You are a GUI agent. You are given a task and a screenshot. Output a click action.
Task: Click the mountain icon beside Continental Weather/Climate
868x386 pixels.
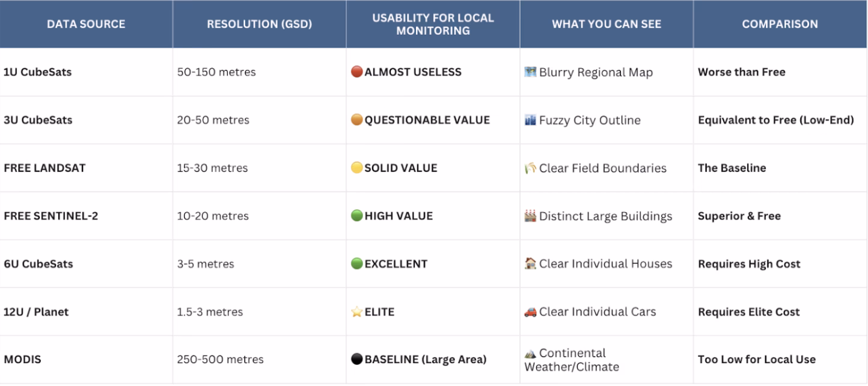click(530, 354)
